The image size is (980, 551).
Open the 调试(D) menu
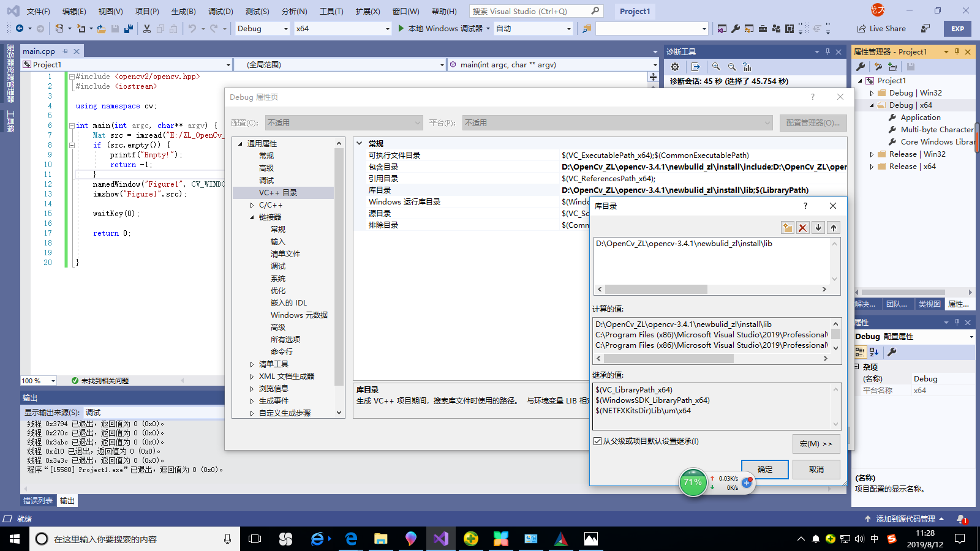(x=221, y=11)
